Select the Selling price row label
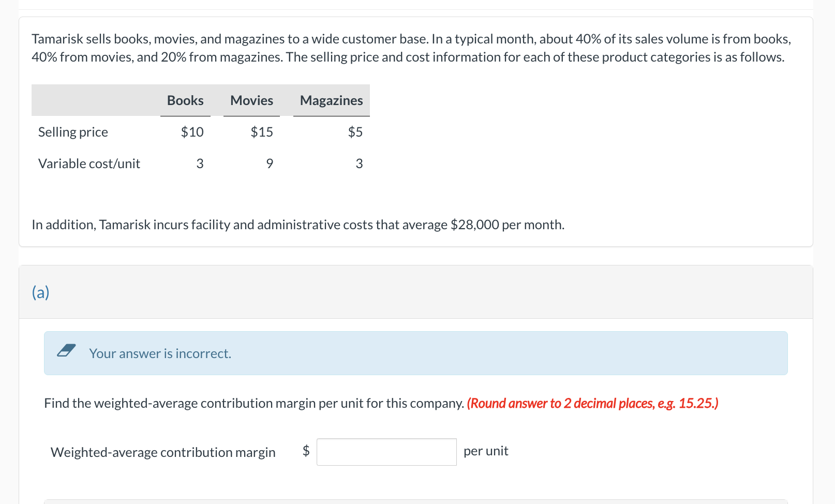This screenshot has width=835, height=504. pyautogui.click(x=73, y=132)
